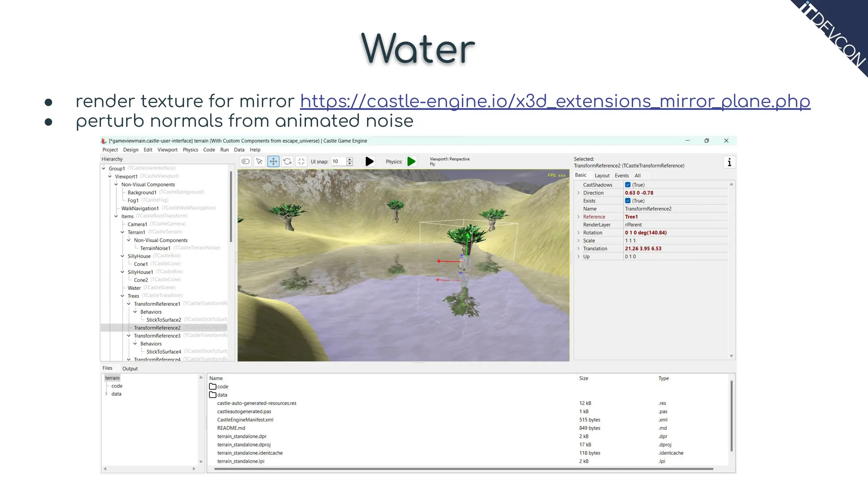Collapse the Items node

(116, 216)
